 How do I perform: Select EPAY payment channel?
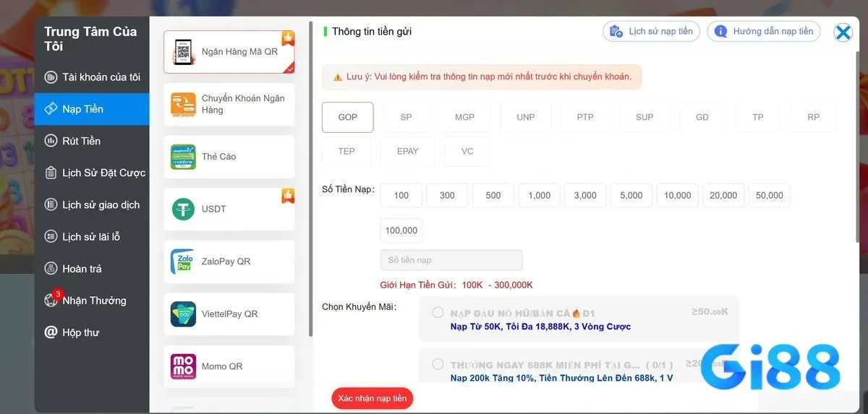coord(408,151)
